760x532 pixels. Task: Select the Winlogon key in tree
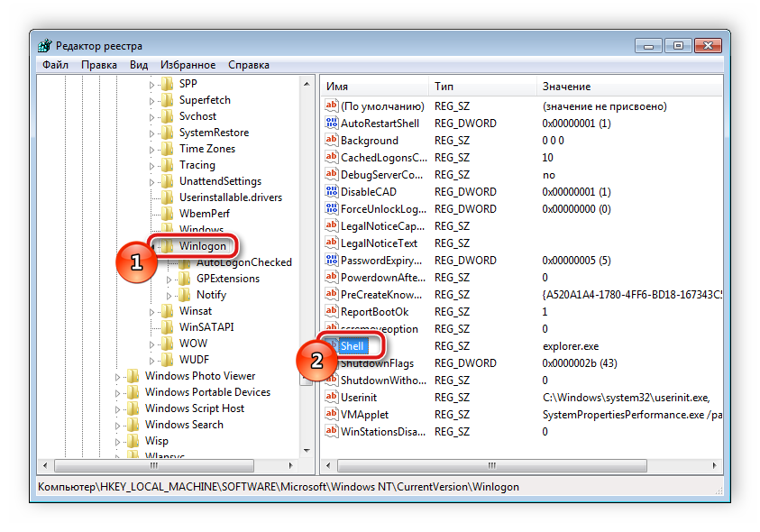tap(203, 246)
